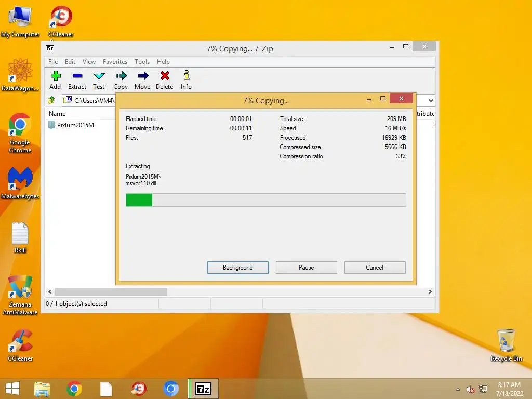Click the Background button
Image resolution: width=532 pixels, height=399 pixels.
click(x=238, y=268)
